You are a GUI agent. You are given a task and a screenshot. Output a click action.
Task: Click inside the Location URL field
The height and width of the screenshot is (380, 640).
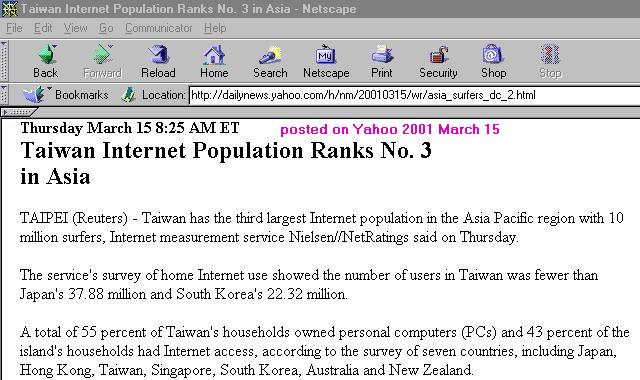click(414, 95)
